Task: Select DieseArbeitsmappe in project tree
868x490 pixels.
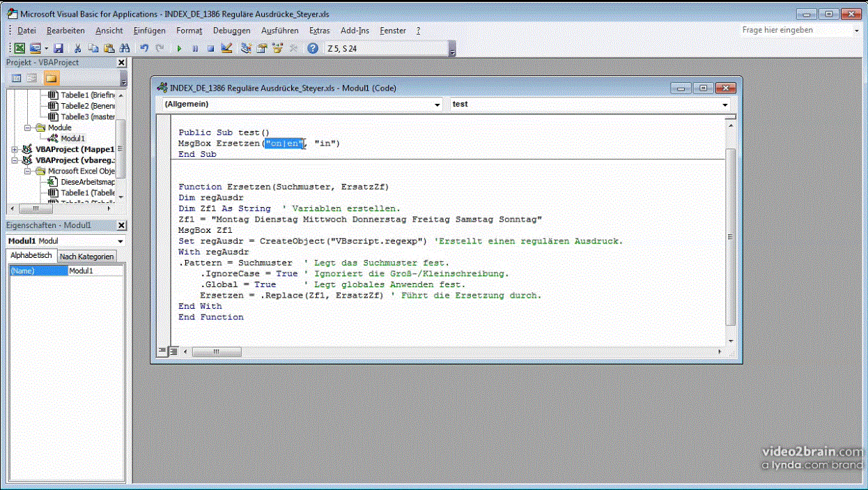Action: (87, 182)
